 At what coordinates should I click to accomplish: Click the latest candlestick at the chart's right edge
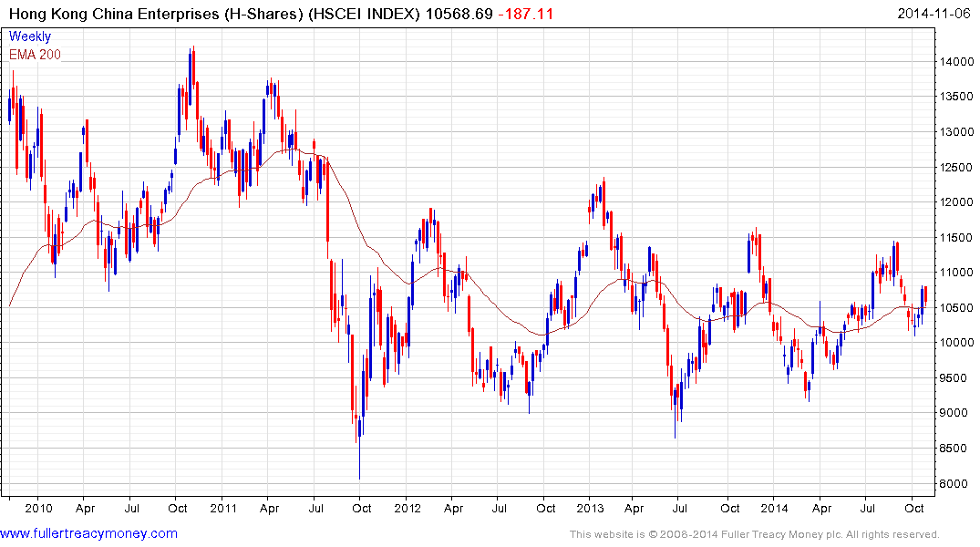[925, 295]
